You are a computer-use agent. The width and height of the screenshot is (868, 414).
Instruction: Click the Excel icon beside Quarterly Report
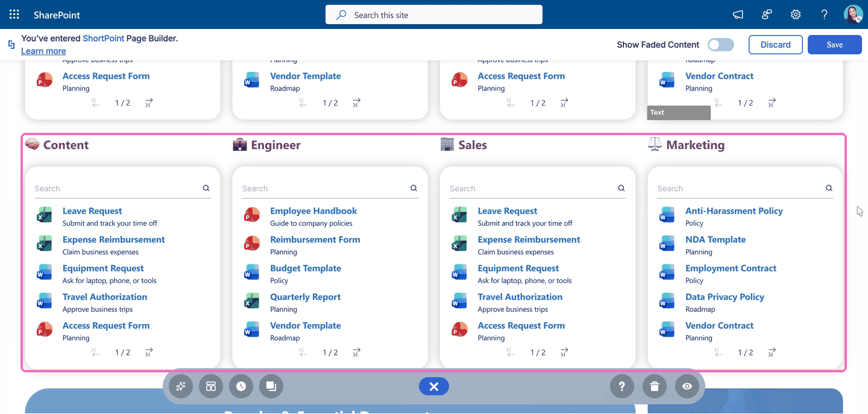click(x=251, y=301)
